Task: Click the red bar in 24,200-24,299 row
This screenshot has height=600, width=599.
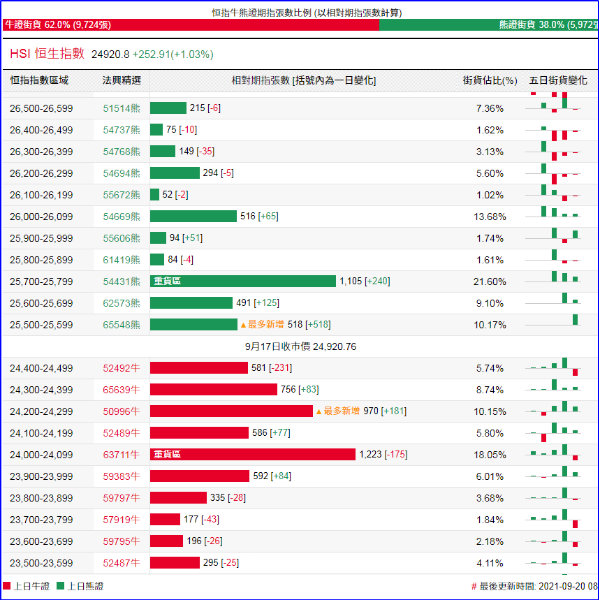Action: (x=231, y=411)
